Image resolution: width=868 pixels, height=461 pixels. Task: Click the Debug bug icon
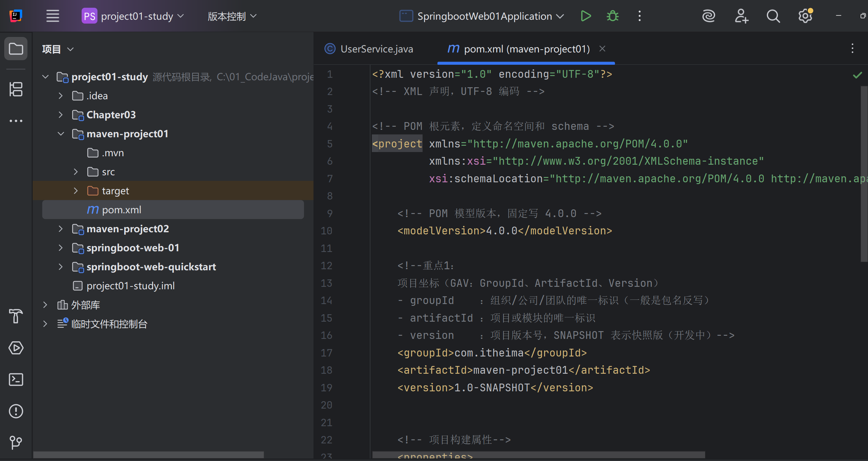[613, 16]
